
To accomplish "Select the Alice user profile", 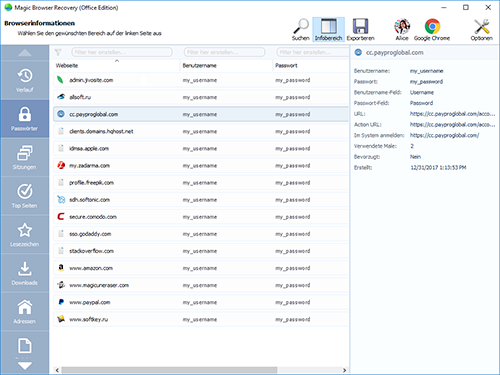I will 402,30.
